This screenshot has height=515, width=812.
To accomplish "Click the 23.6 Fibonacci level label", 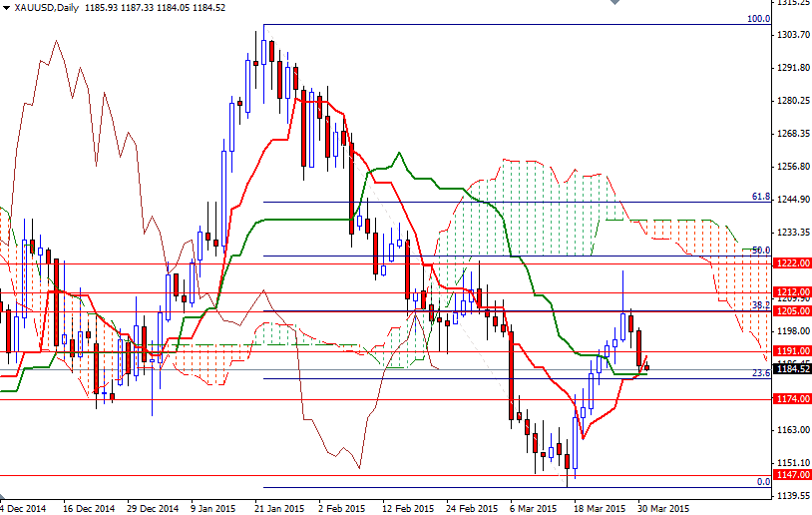I will pyautogui.click(x=760, y=373).
